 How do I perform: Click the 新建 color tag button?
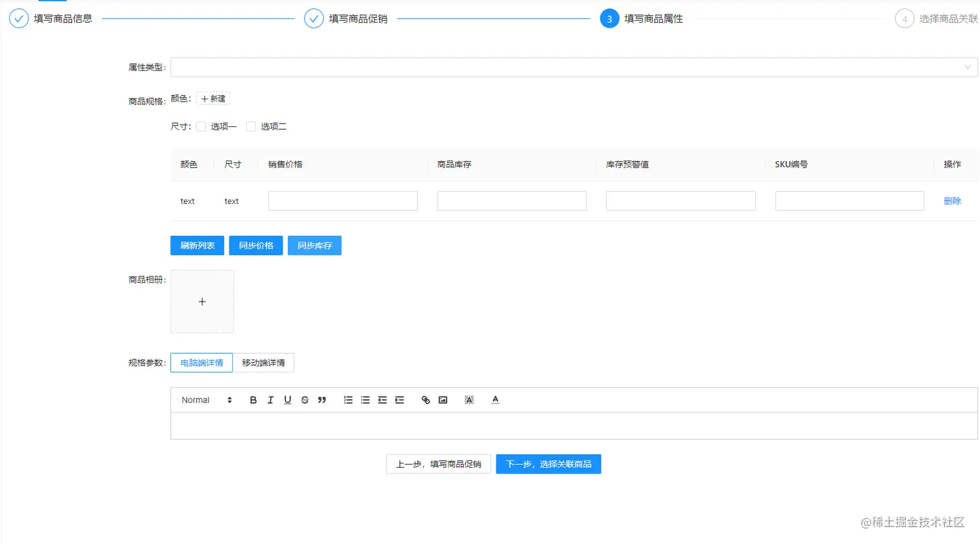[x=213, y=99]
